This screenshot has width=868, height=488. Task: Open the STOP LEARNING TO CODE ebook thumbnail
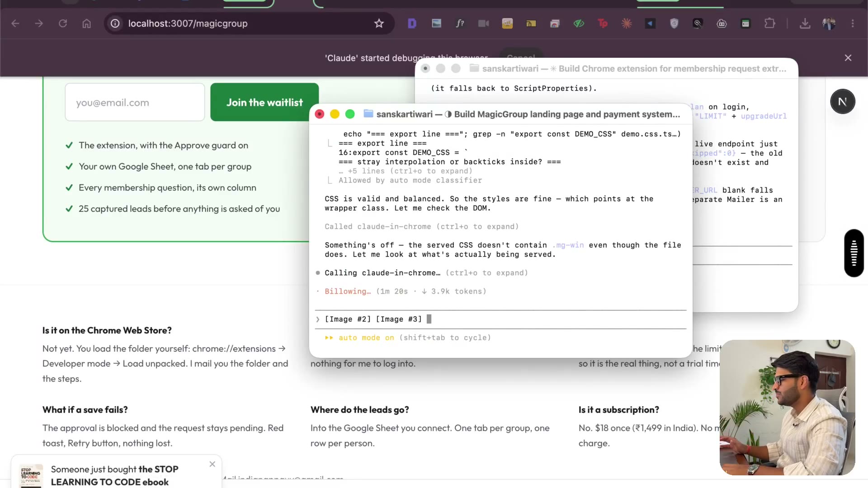(x=31, y=476)
